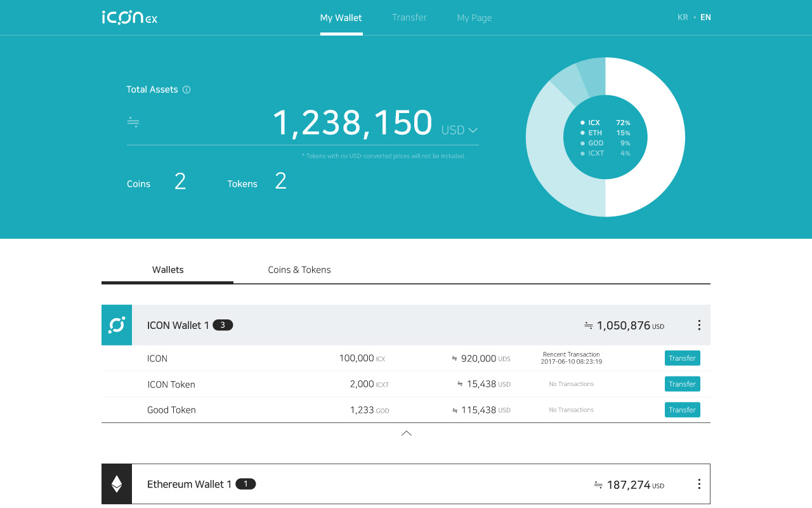Transfer ICON from ICON Wallet 1
Image resolution: width=812 pixels, height=508 pixels.
pos(682,358)
